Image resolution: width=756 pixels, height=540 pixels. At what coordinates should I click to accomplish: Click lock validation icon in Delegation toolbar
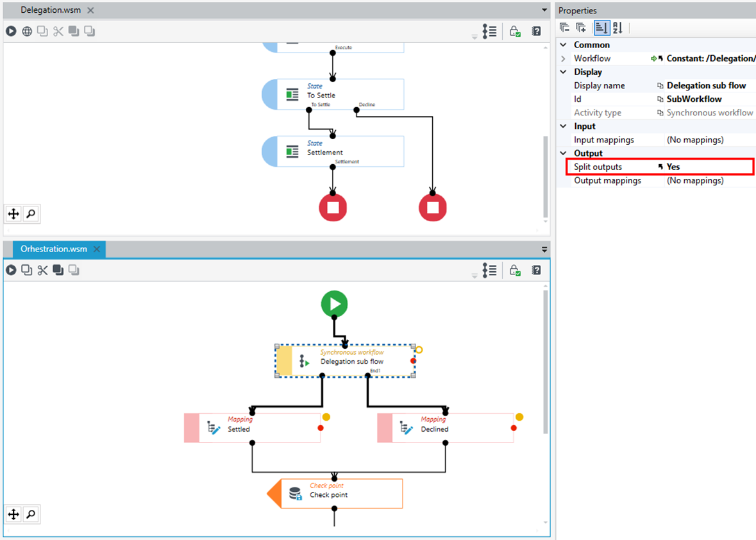(514, 31)
